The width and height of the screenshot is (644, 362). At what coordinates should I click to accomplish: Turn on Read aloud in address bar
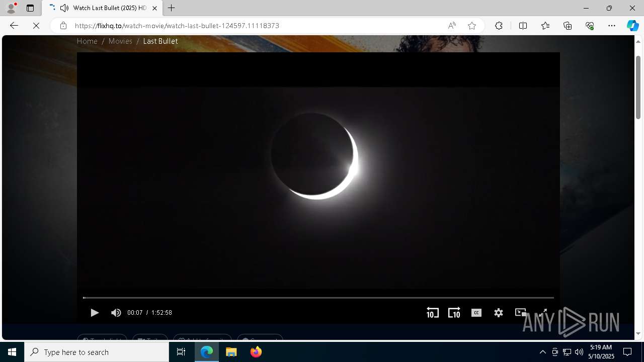tap(452, 26)
